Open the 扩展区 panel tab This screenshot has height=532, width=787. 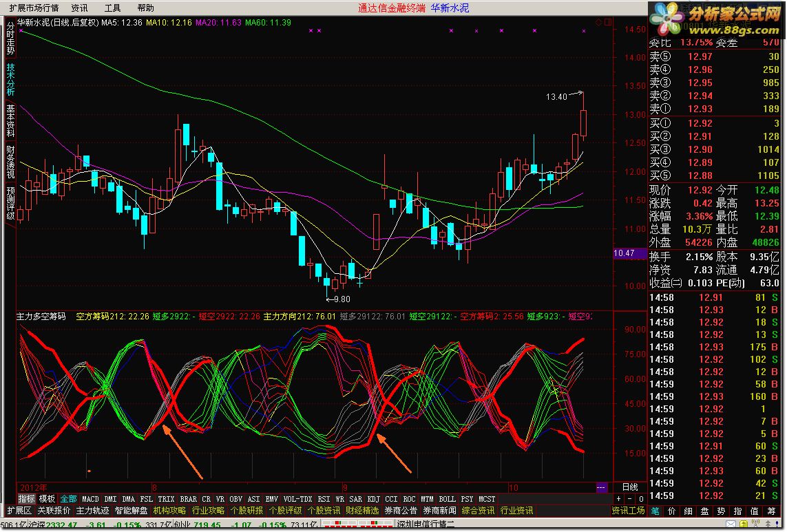tap(19, 511)
